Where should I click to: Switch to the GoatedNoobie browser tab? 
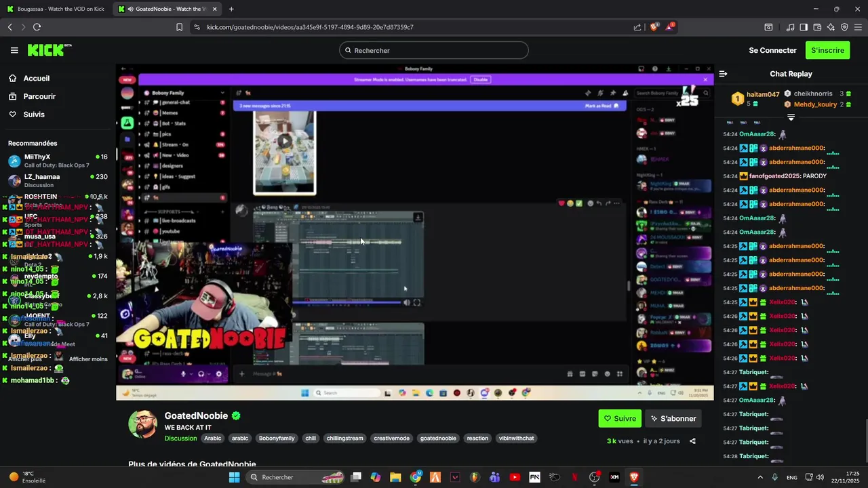pos(165,9)
